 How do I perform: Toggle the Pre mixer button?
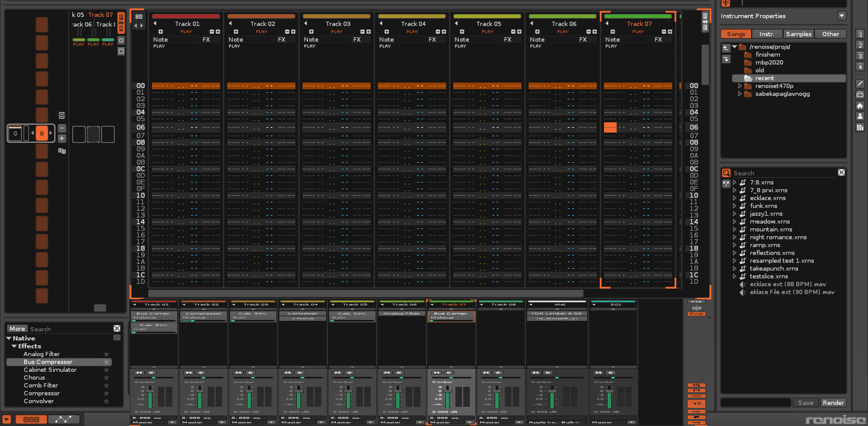pyautogui.click(x=696, y=302)
